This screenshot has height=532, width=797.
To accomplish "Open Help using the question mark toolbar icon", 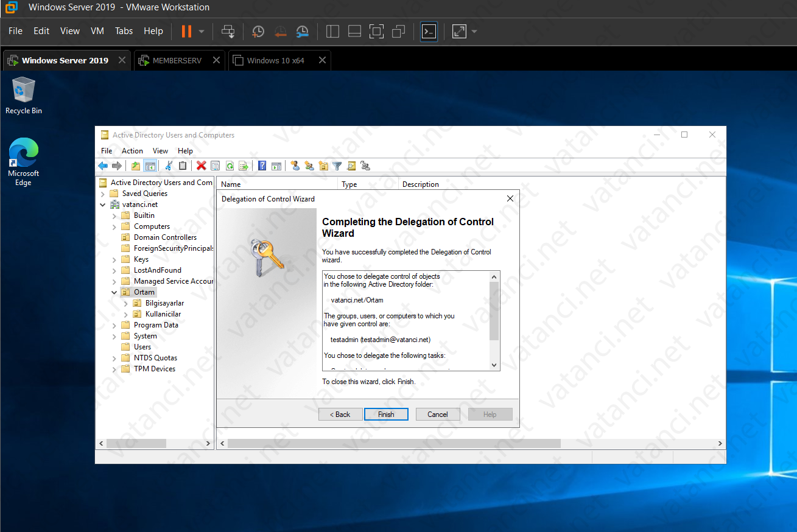I will tap(261, 166).
